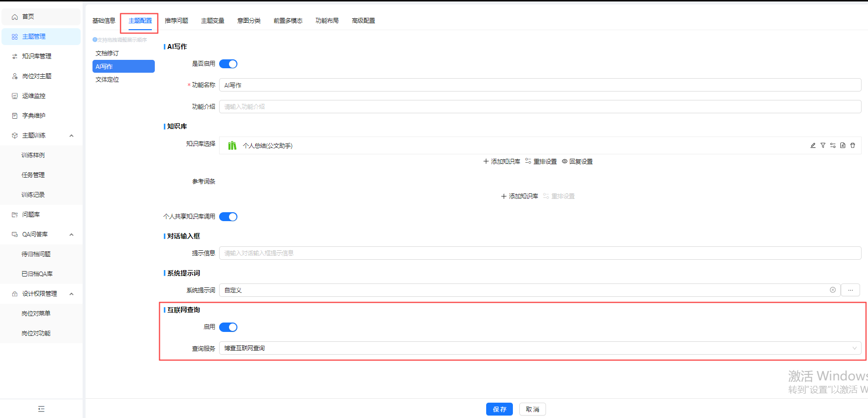This screenshot has height=418, width=868.
Task: Click the edit pencil icon for 个人总结 knowledge base
Action: [813, 145]
